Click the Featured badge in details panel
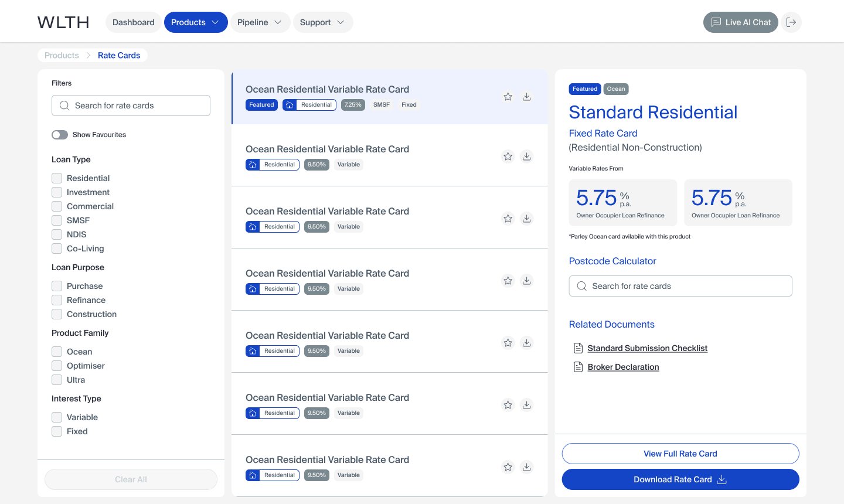The image size is (844, 504). (585, 89)
